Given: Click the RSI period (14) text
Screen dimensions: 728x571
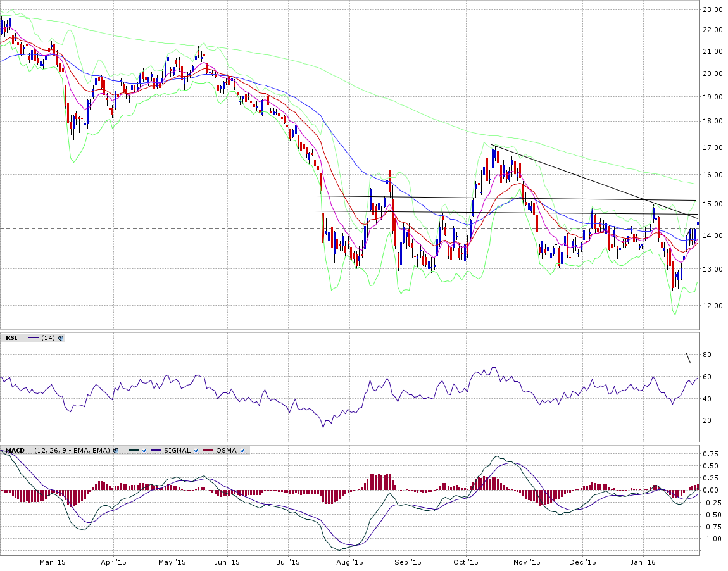Looking at the screenshot, I should 48,337.
